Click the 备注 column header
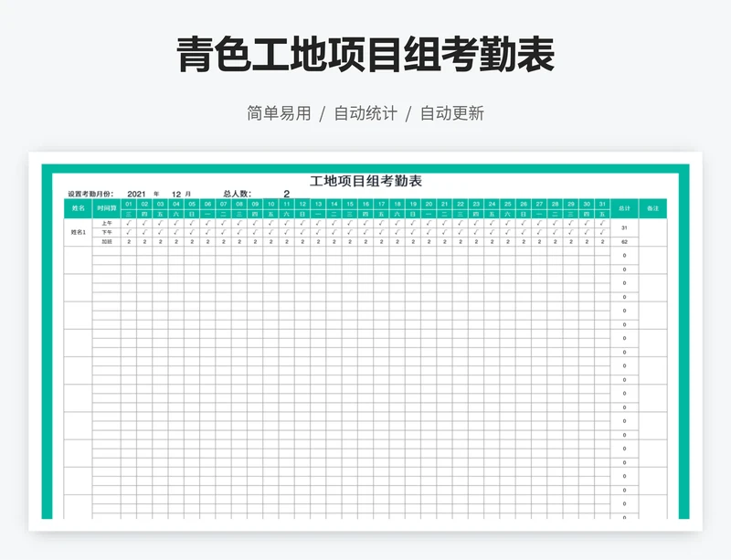This screenshot has width=731, height=560. (x=652, y=208)
